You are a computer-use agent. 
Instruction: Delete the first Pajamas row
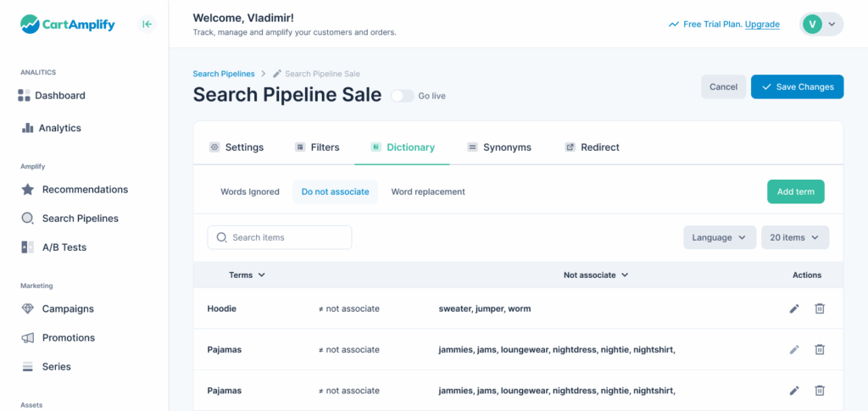click(820, 349)
